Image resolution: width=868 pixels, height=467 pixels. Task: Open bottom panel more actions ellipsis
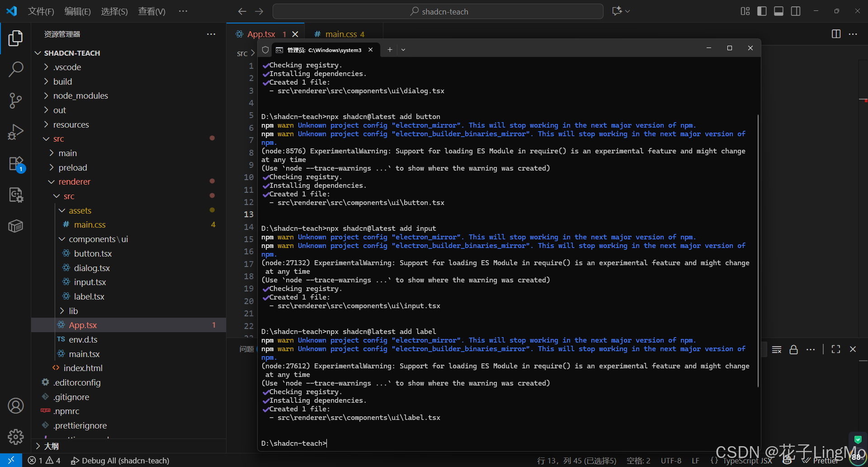(811, 349)
